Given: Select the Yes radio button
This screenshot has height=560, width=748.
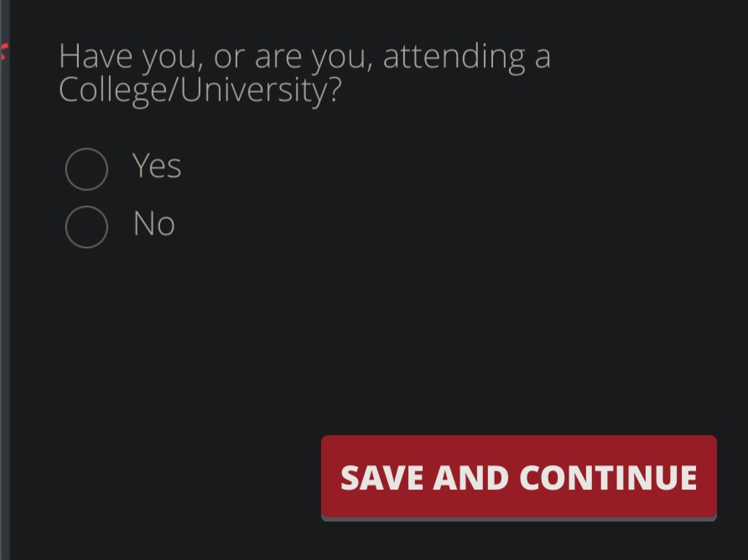Looking at the screenshot, I should click(86, 169).
